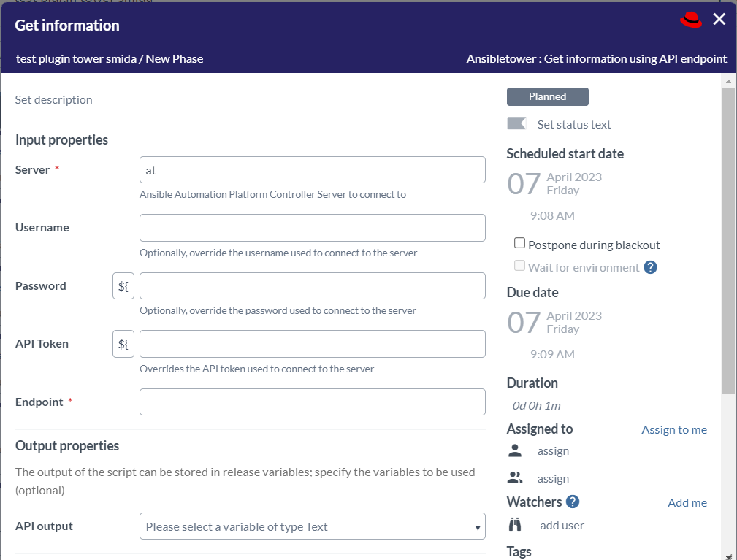The width and height of the screenshot is (737, 560).
Task: Click the Password variable toggle icon
Action: pos(123,286)
